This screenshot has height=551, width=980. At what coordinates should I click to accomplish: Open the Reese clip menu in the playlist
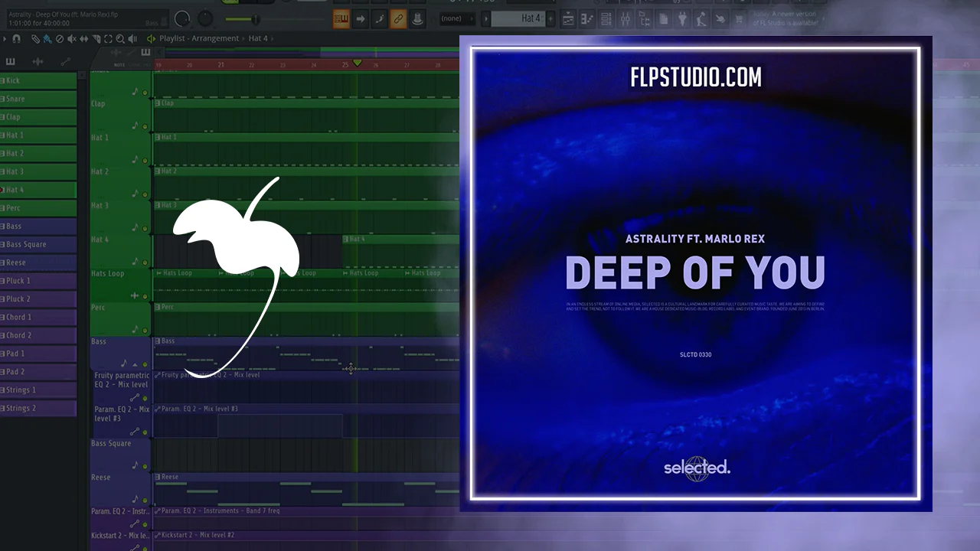(x=158, y=477)
